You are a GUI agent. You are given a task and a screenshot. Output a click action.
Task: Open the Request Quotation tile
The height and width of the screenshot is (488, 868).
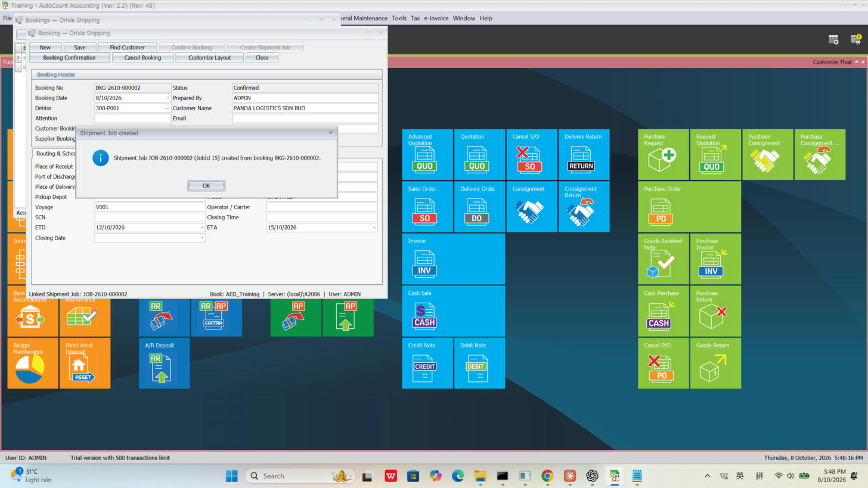[x=715, y=154]
